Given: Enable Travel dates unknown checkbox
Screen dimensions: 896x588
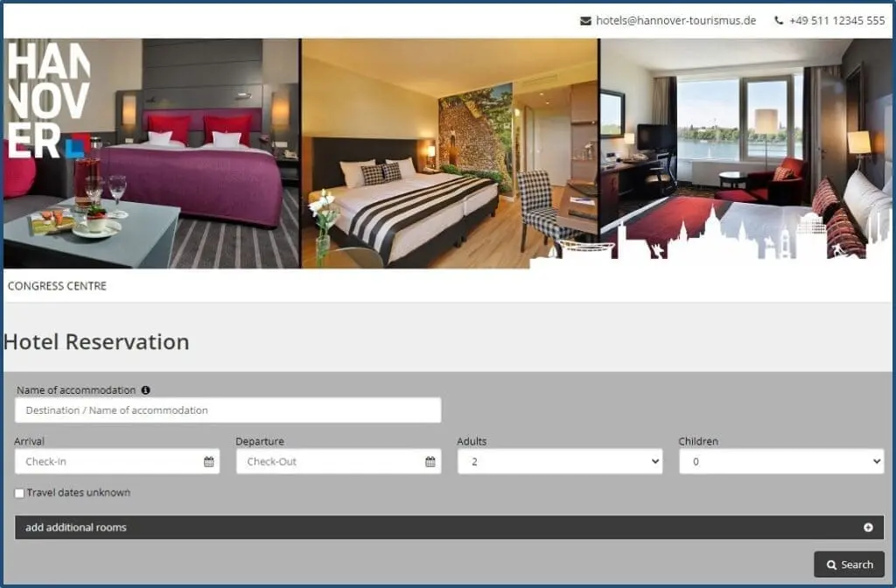Looking at the screenshot, I should click(x=20, y=493).
